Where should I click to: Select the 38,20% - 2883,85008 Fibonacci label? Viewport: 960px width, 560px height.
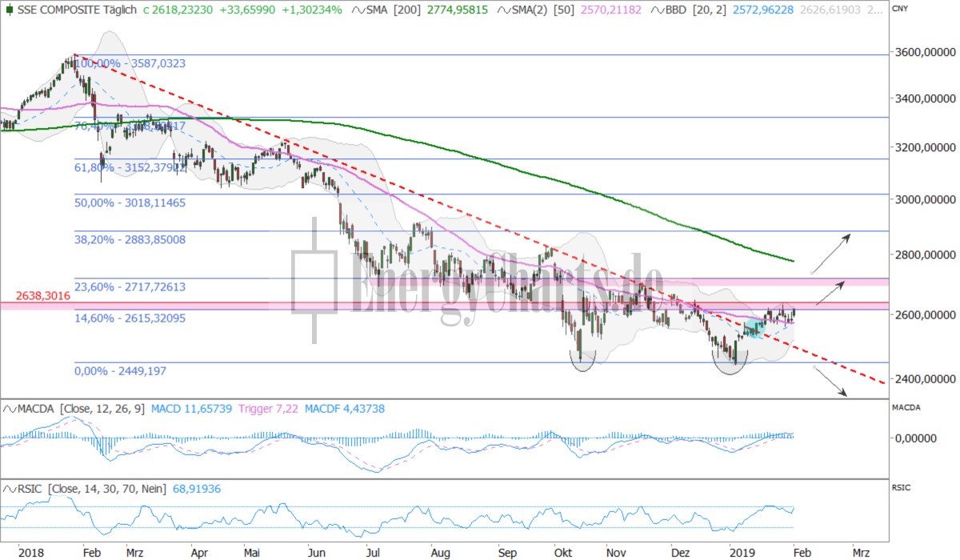click(x=130, y=238)
